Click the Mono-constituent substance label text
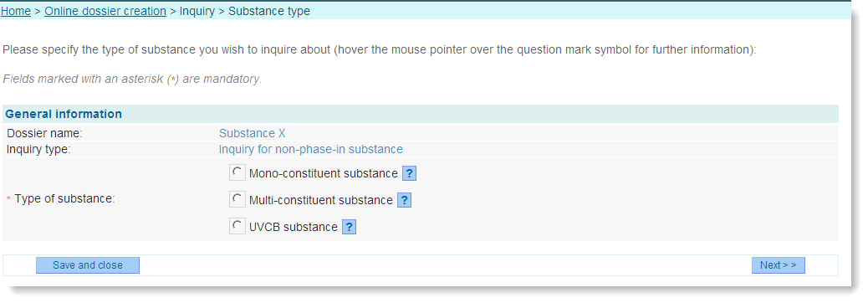This screenshot has height=303, width=868. click(x=324, y=173)
